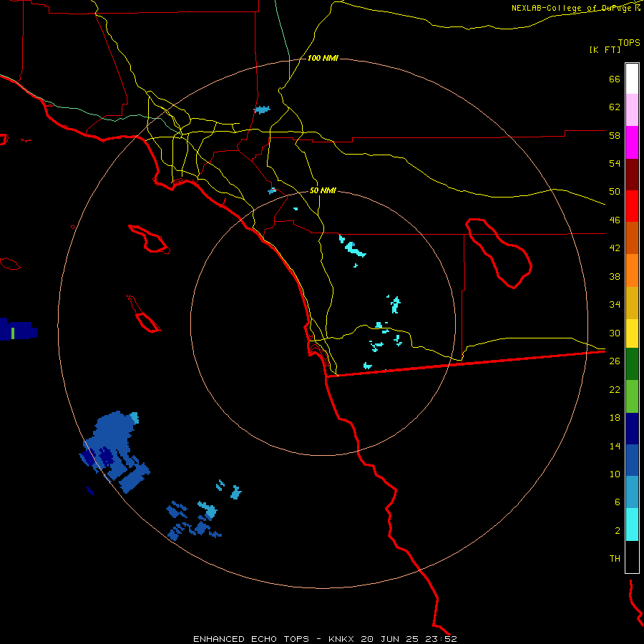Click the 46 legend value

tap(615, 220)
